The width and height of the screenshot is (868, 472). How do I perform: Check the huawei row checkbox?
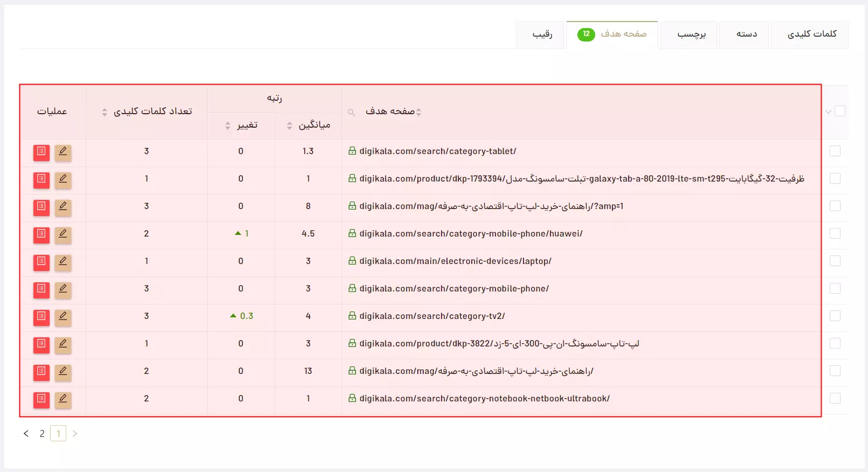pos(835,233)
